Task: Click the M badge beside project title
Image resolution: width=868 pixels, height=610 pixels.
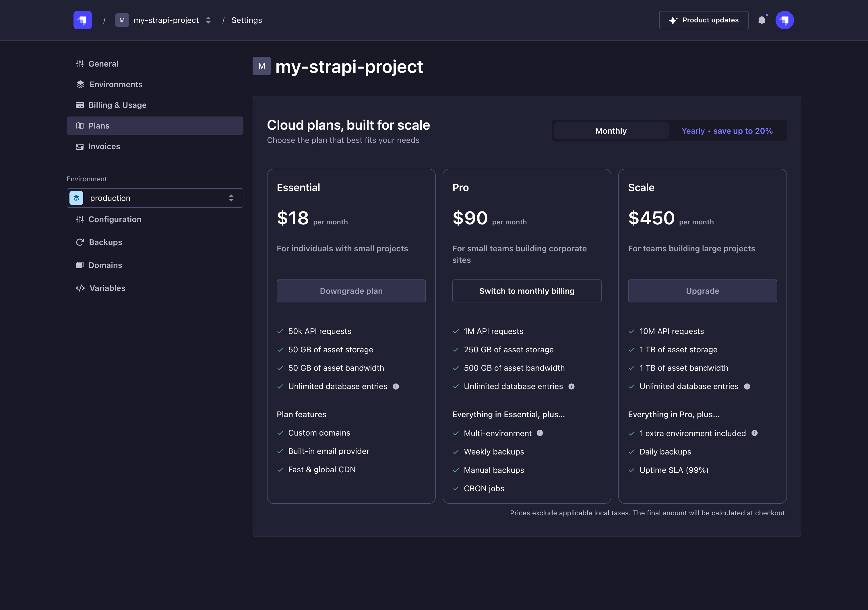Action: (261, 66)
